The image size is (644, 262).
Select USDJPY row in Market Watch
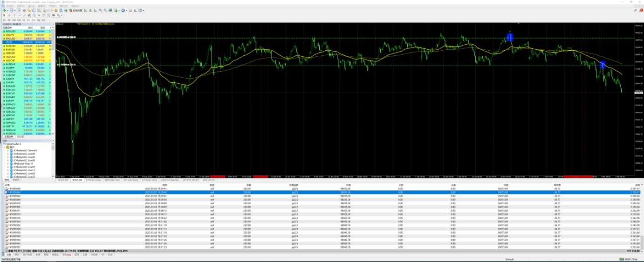[27, 34]
